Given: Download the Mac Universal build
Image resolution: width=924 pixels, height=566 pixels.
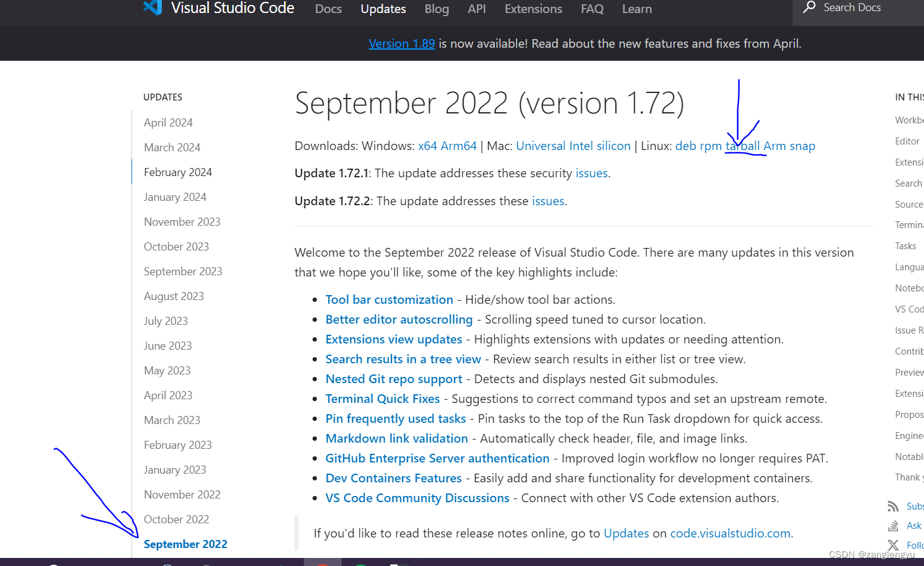Looking at the screenshot, I should (x=541, y=146).
